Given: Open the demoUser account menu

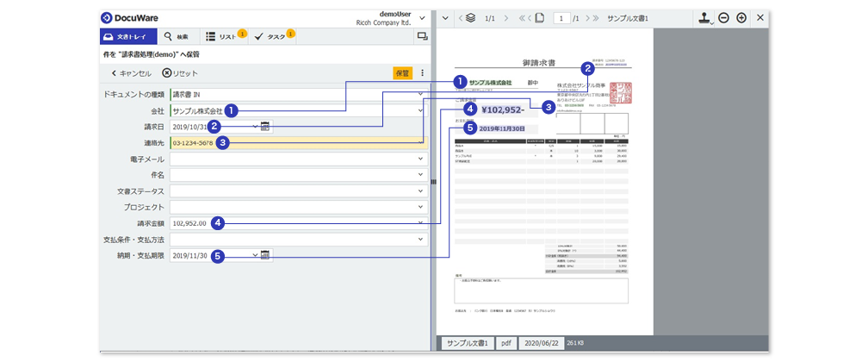Looking at the screenshot, I should (421, 17).
